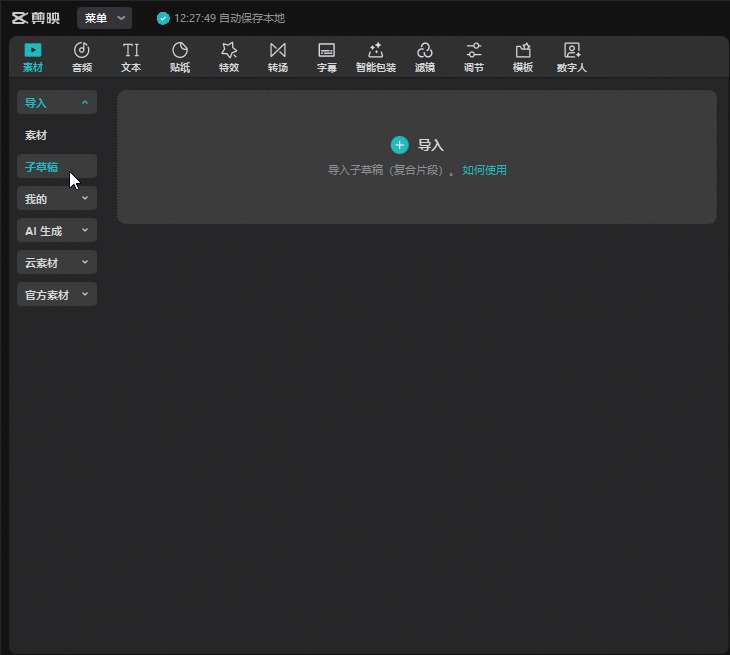Open the 调节 adjustment panel
730x655 pixels.
click(474, 57)
